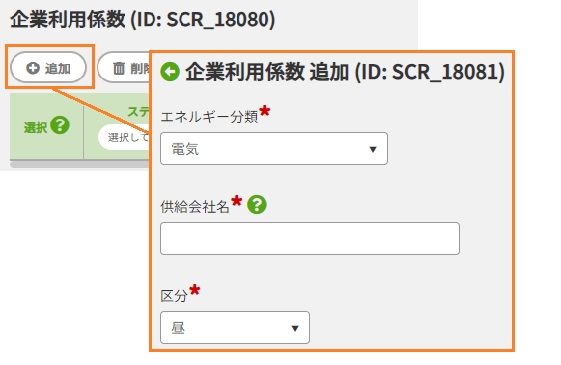Click the plus icon on 追加 button
Screen dimensions: 561x365
click(x=33, y=68)
